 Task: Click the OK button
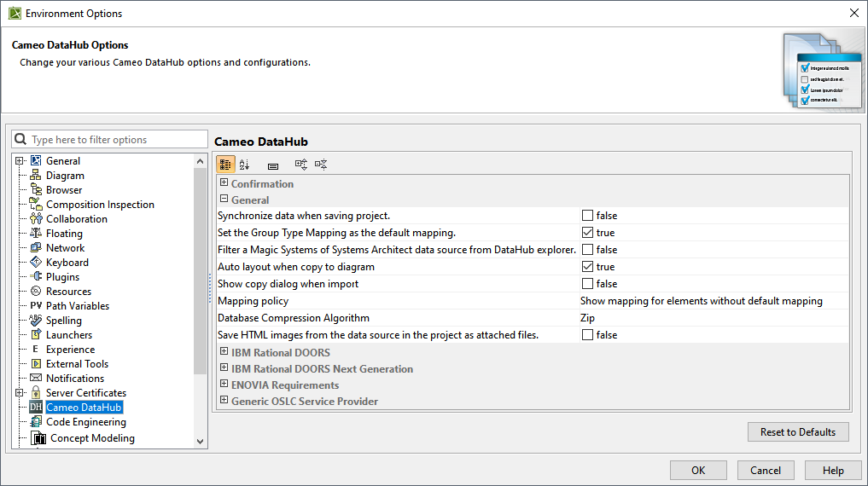pos(698,470)
